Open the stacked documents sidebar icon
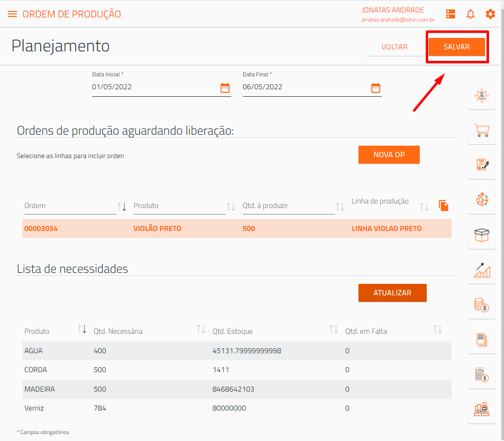This screenshot has width=504, height=441. pos(482,340)
